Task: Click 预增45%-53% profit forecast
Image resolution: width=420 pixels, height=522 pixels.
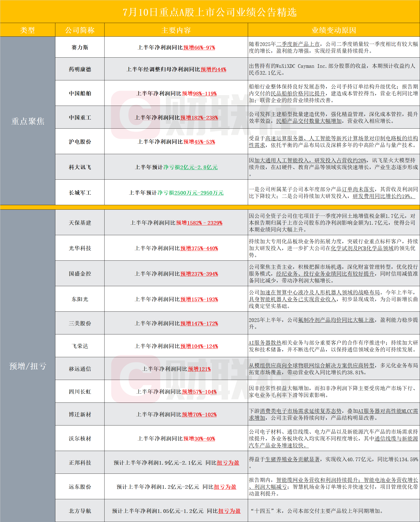Action: [199, 142]
